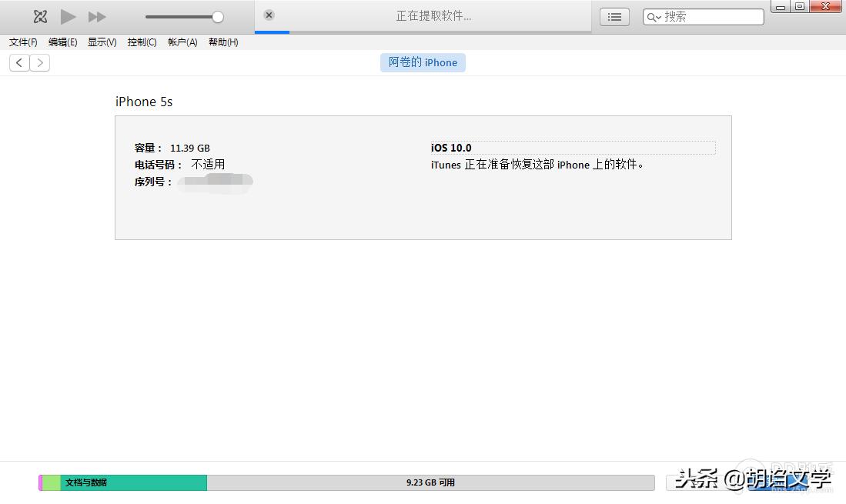
Task: Toggle the shuffle icon in the player bar
Action: pyautogui.click(x=40, y=17)
